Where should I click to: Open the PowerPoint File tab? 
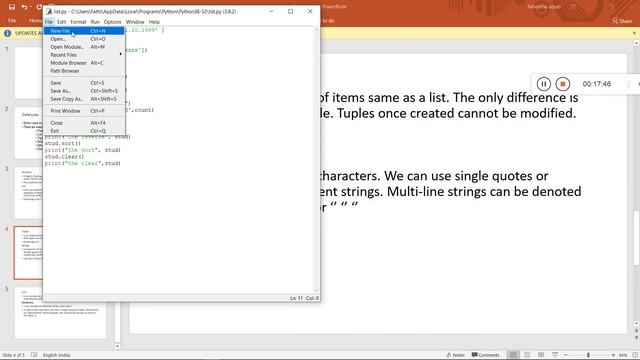coord(12,20)
